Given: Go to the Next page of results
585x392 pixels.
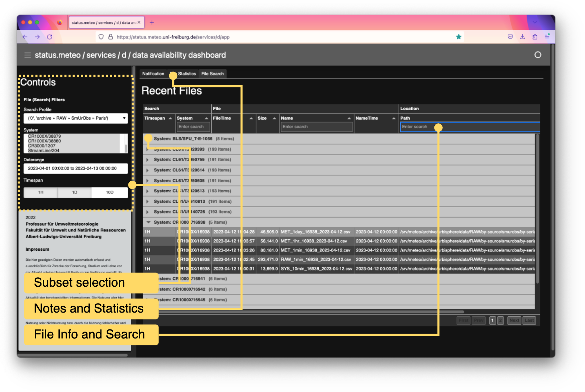Looking at the screenshot, I should 514,321.
